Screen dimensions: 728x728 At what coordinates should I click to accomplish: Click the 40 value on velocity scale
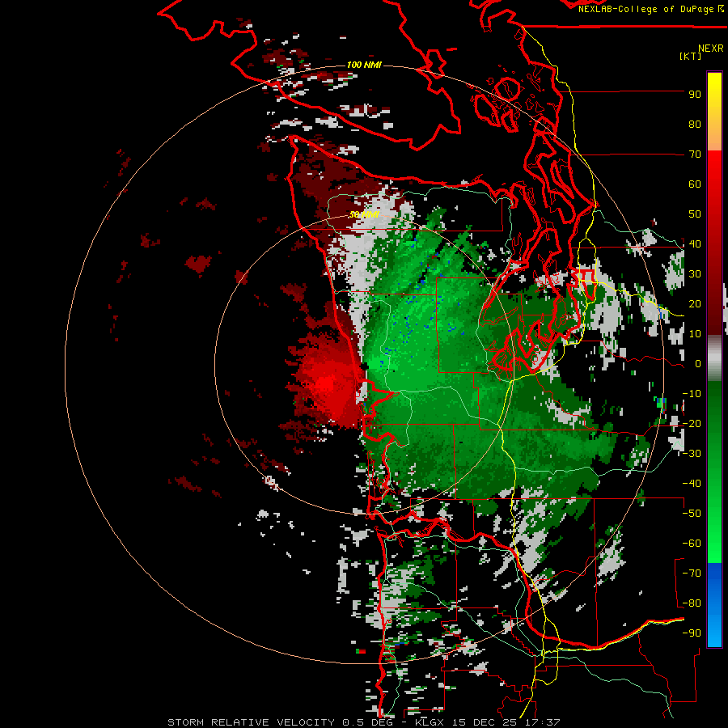point(695,244)
